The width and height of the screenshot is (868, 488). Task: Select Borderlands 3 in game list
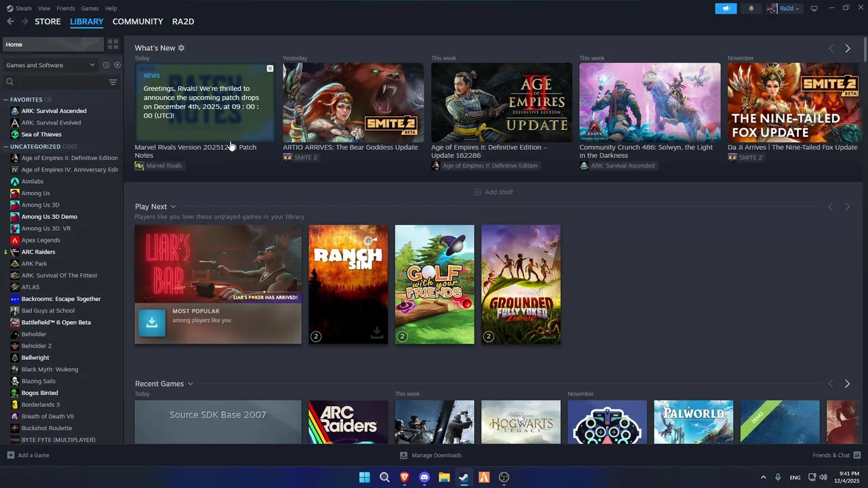(41, 405)
